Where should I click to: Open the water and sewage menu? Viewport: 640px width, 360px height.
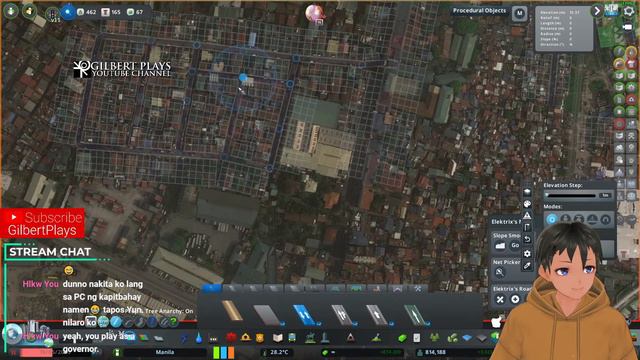tap(198, 338)
